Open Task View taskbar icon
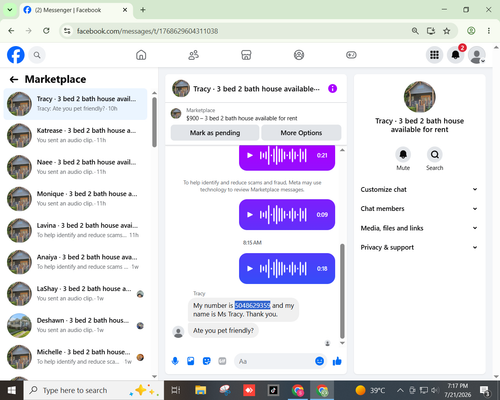500x400 pixels. [175, 390]
